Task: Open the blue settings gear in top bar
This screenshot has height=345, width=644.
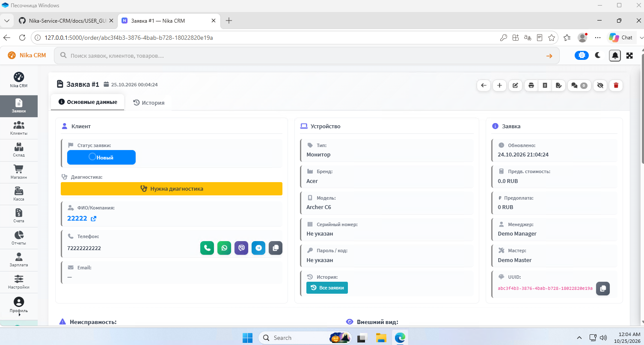Action: (x=582, y=55)
